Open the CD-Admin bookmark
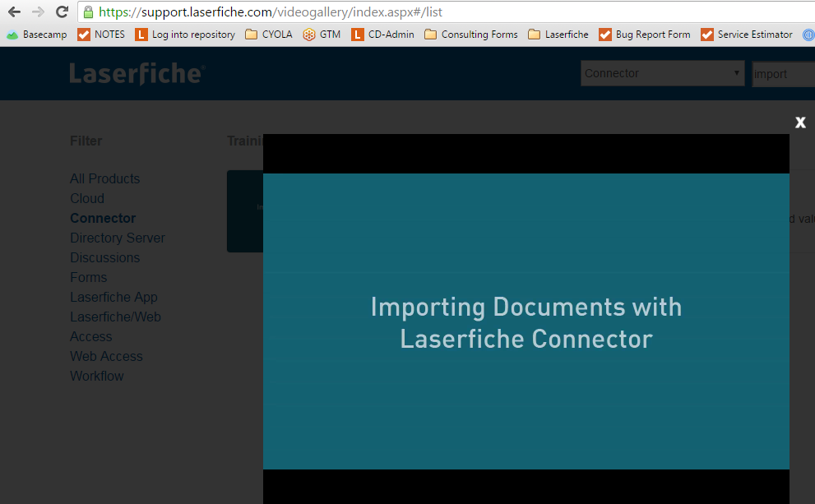The height and width of the screenshot is (504, 815). (x=382, y=35)
